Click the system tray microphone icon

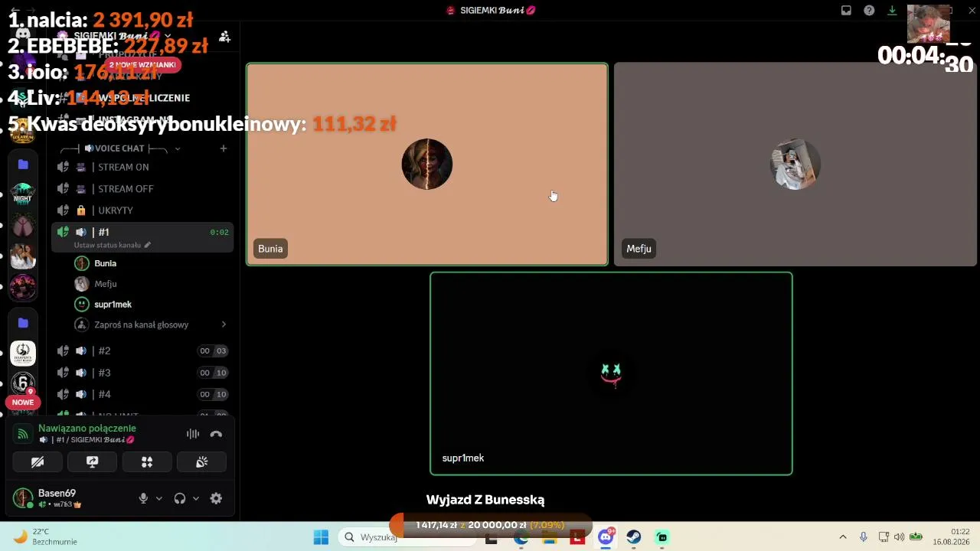click(x=864, y=537)
